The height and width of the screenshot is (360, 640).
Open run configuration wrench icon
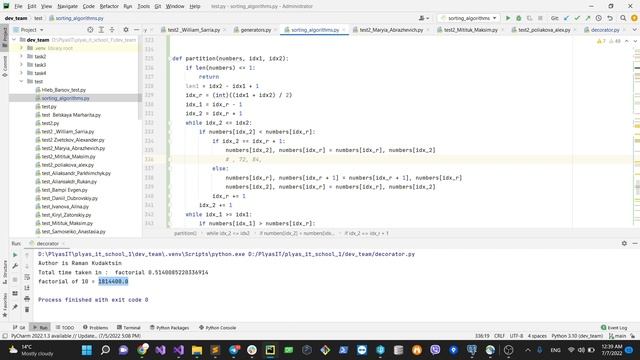(15, 266)
